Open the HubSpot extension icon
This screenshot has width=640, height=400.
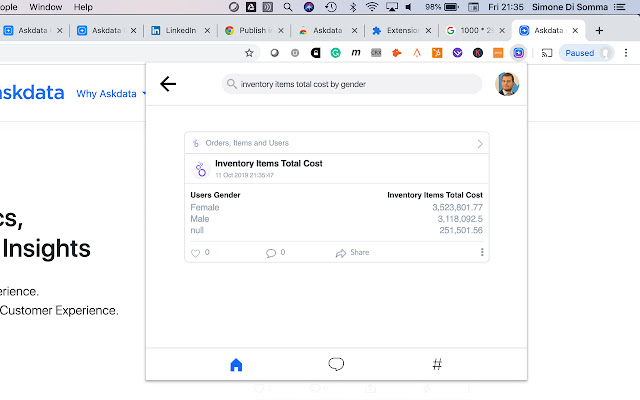coord(437,53)
